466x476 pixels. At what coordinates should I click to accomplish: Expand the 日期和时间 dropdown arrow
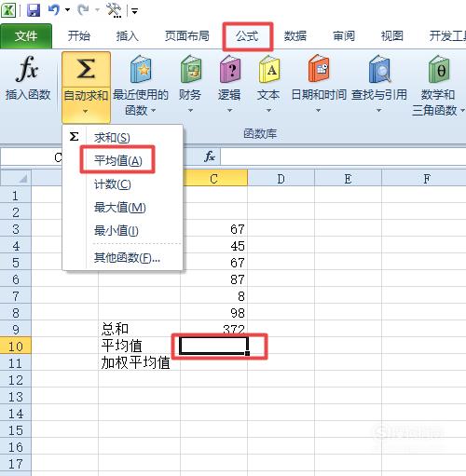coord(319,110)
